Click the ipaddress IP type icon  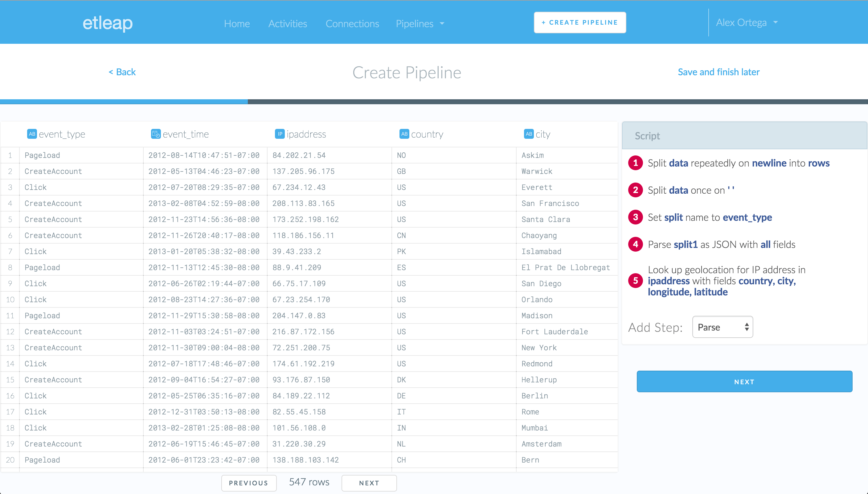coord(280,134)
